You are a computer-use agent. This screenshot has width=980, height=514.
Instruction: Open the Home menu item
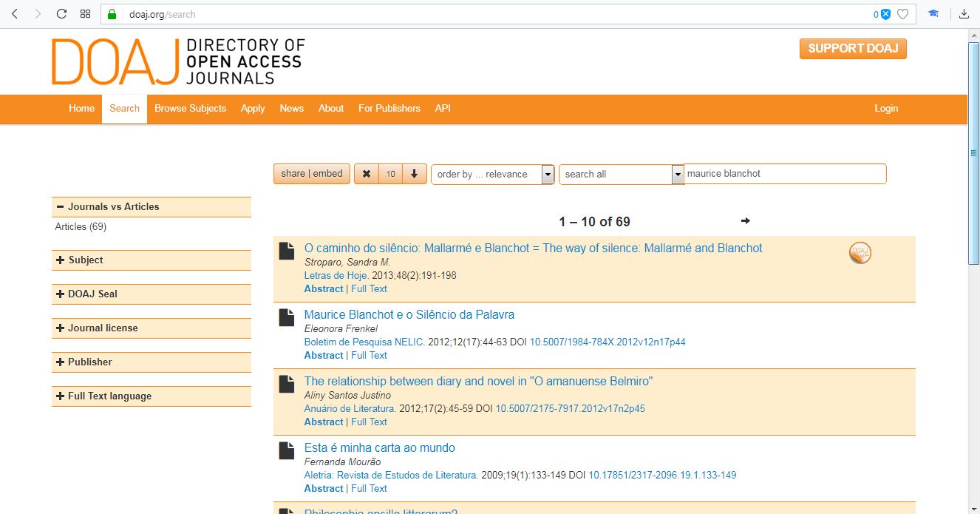pyautogui.click(x=81, y=108)
